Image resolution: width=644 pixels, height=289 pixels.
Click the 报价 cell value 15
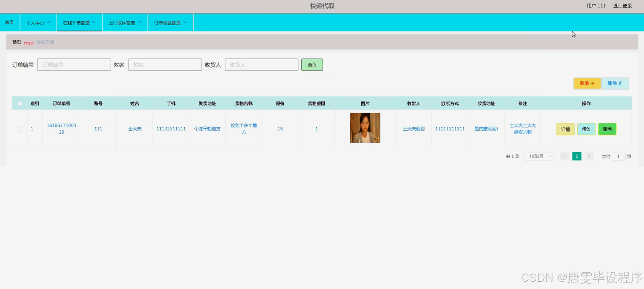click(x=280, y=129)
